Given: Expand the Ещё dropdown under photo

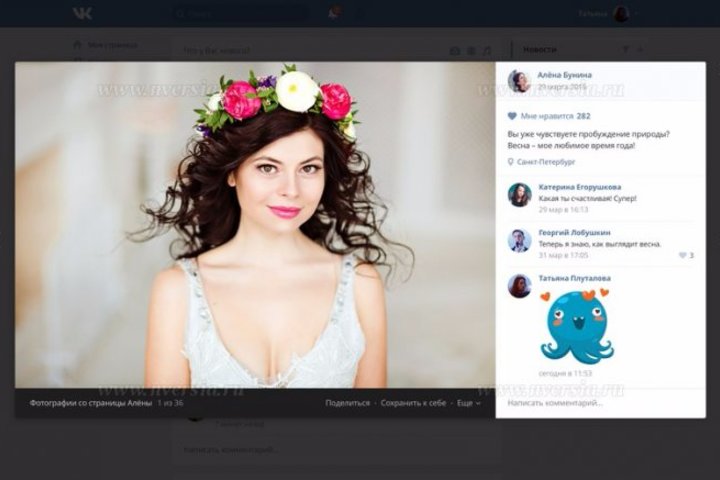Looking at the screenshot, I should 468,403.
